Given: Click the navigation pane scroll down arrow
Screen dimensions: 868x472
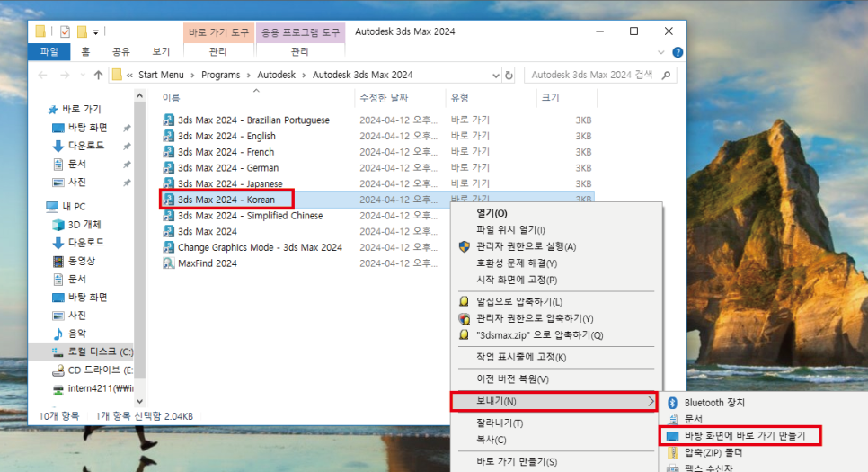Looking at the screenshot, I should (x=139, y=401).
